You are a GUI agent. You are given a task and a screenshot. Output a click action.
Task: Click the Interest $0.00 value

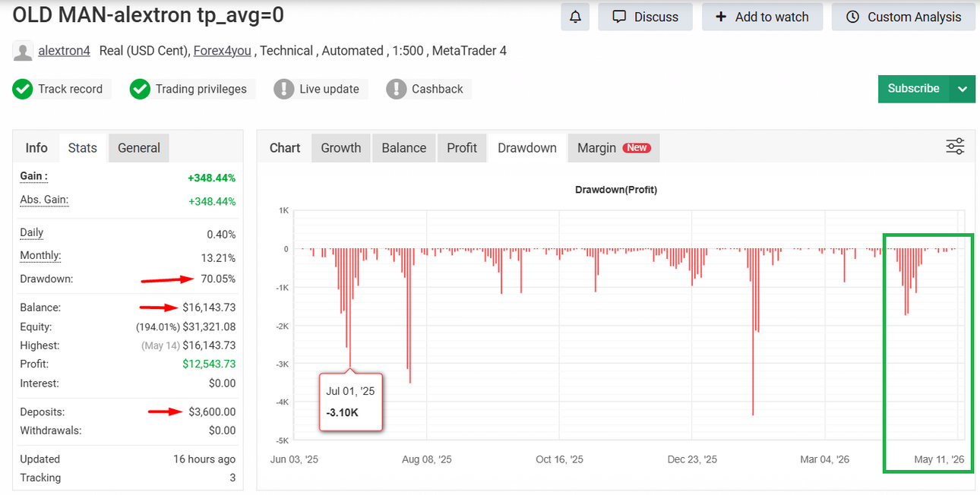click(x=223, y=383)
